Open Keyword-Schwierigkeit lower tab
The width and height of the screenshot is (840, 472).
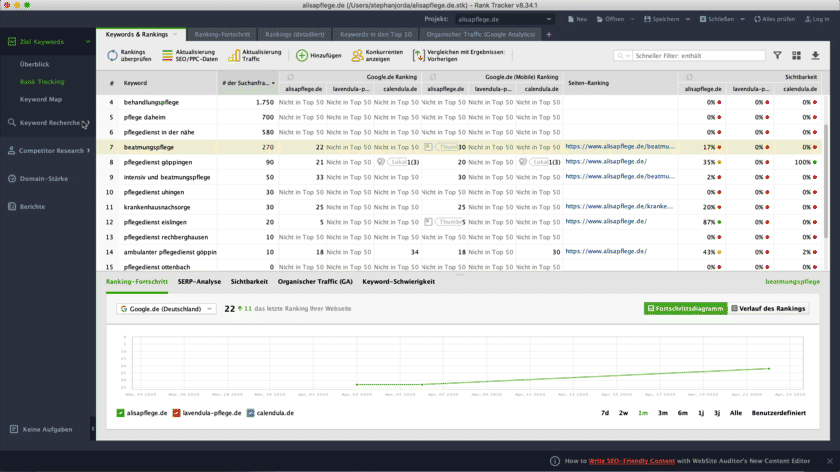pos(399,281)
